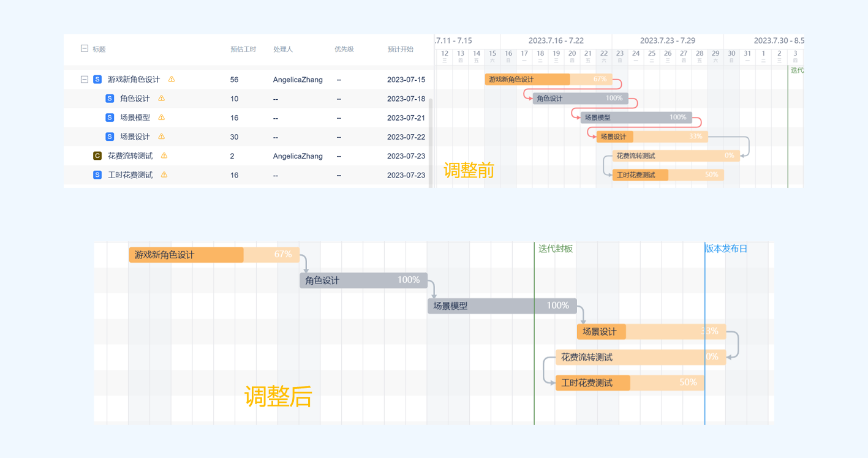The height and width of the screenshot is (458, 868).
Task: Open the 场景模型 task title
Action: click(x=135, y=118)
